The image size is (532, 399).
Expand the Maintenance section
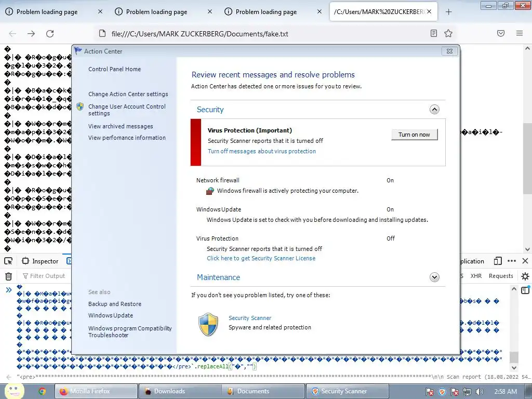coord(434,277)
